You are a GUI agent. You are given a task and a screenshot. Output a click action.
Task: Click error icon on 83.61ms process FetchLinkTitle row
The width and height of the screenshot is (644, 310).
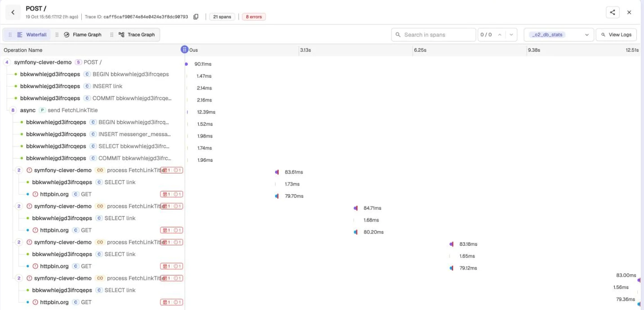point(29,170)
